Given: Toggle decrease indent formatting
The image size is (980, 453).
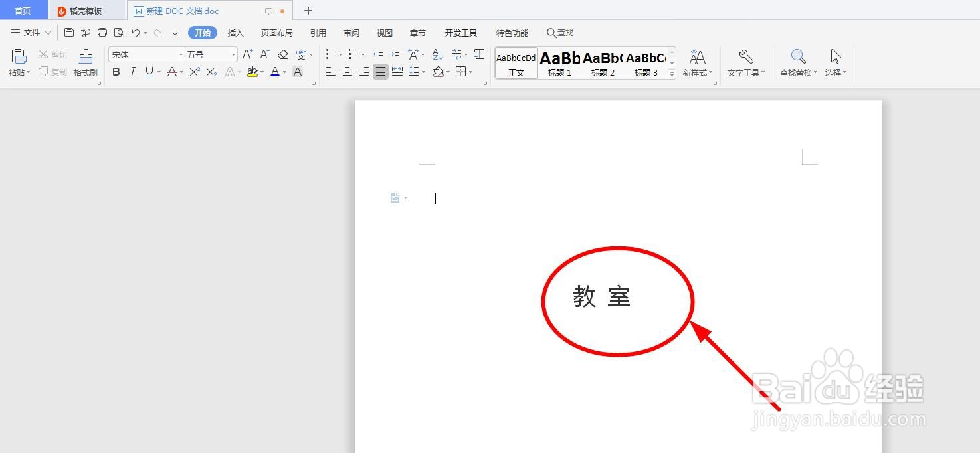Looking at the screenshot, I should pyautogui.click(x=378, y=54).
